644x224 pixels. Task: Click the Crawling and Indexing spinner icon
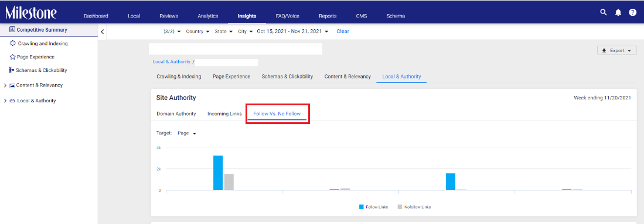(x=12, y=43)
